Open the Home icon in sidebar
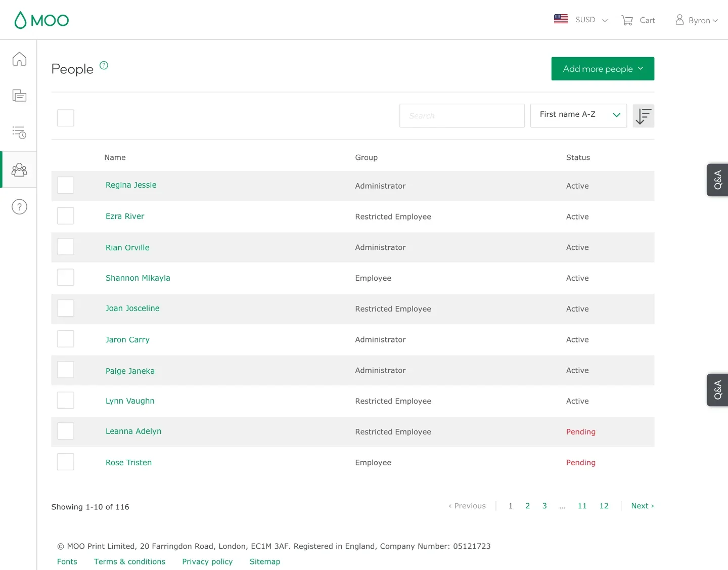The height and width of the screenshot is (570, 728). [19, 59]
